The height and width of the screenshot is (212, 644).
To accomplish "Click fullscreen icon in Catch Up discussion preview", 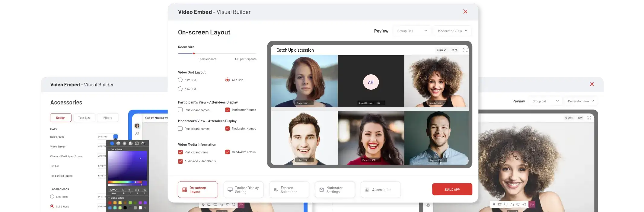I will click(x=465, y=50).
